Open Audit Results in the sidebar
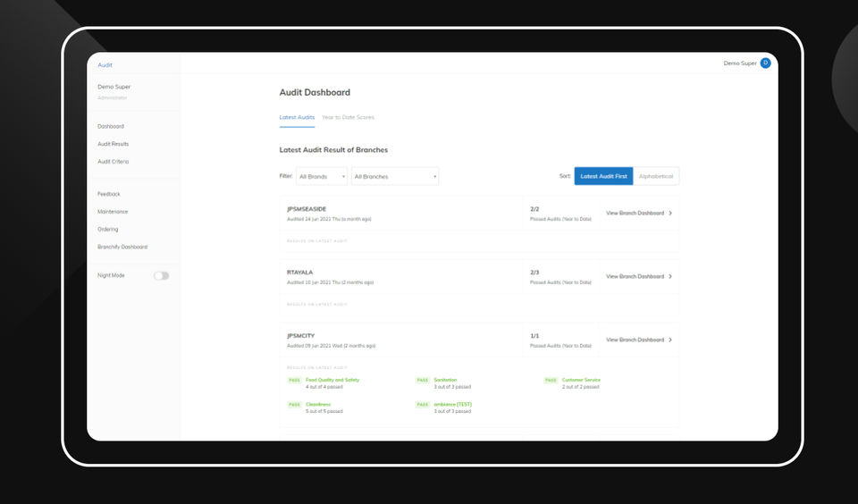Image resolution: width=858 pixels, height=504 pixels. point(114,144)
